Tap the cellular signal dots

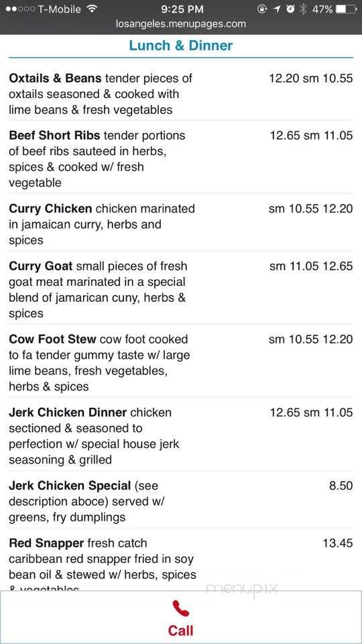click(x=20, y=9)
